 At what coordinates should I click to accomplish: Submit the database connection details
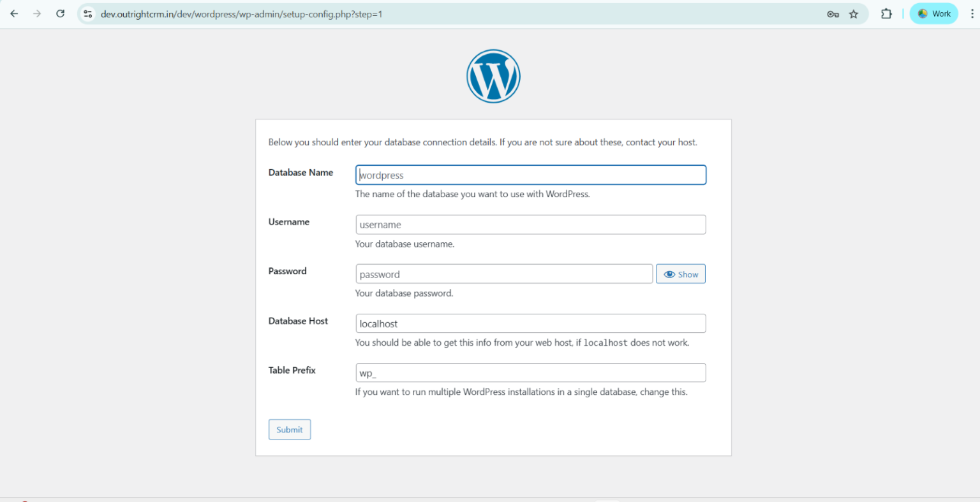click(x=290, y=430)
